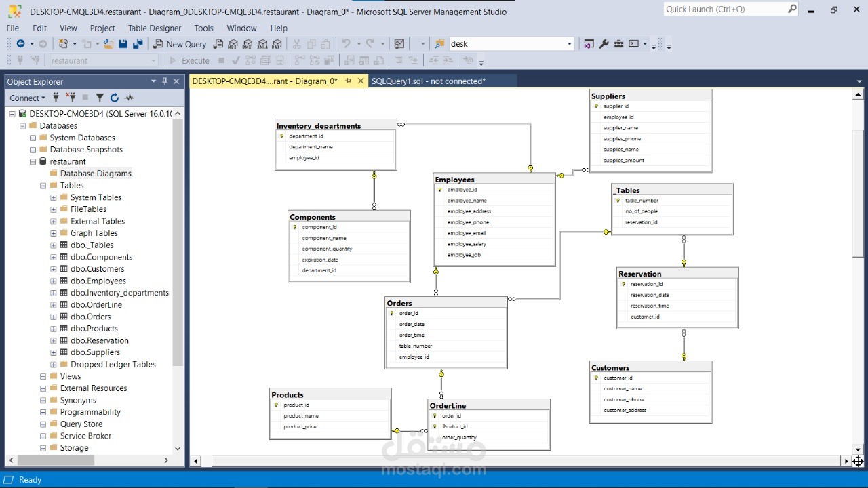Click the Employees table header in diagram
868x488 pixels.
[x=494, y=180]
